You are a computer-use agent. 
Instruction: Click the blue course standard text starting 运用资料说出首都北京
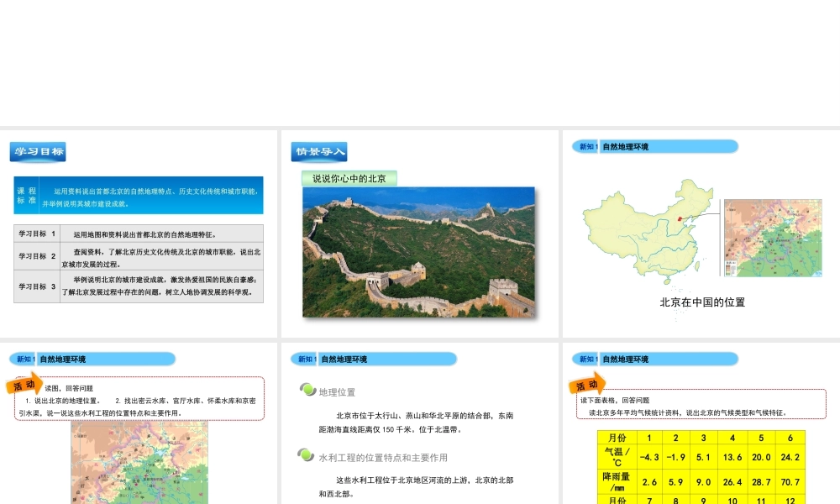tap(151, 197)
